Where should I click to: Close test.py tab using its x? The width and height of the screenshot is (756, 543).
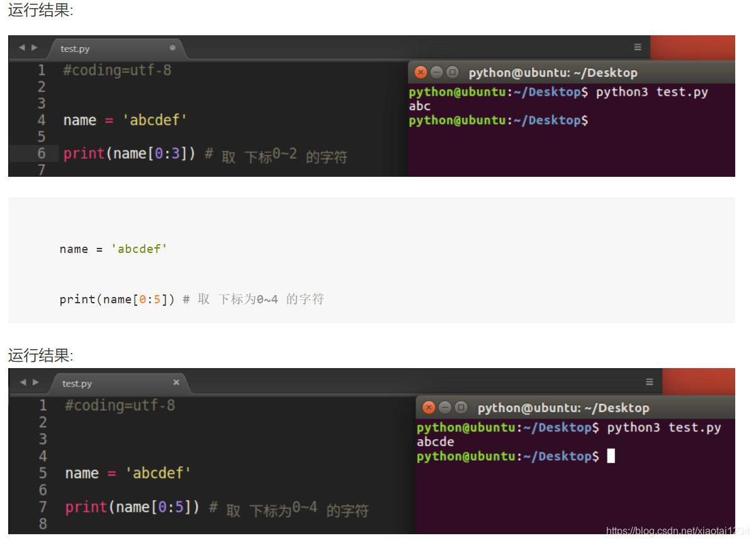point(176,383)
